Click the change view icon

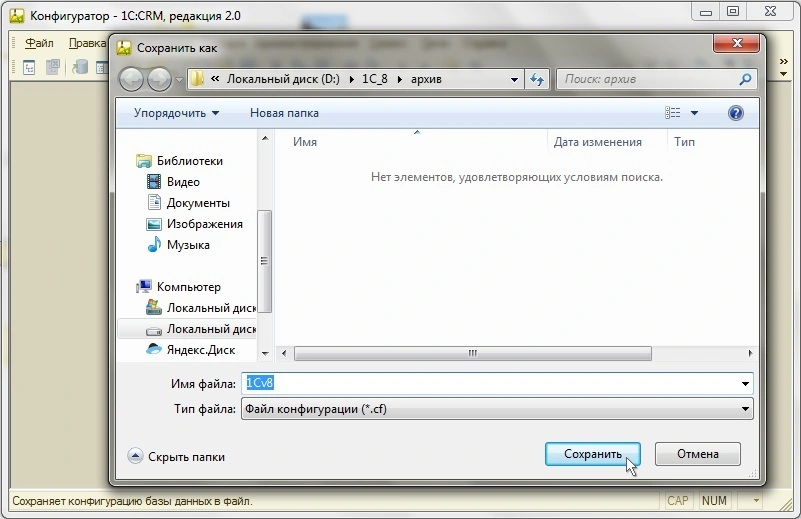point(673,113)
